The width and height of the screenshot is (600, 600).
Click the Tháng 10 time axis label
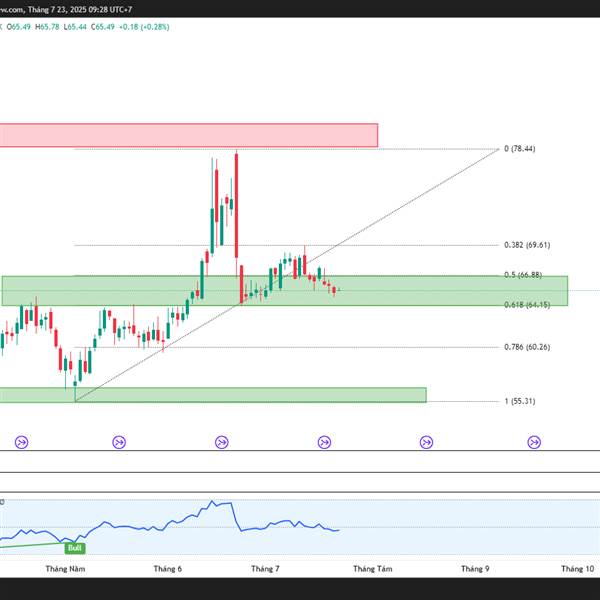[577, 569]
